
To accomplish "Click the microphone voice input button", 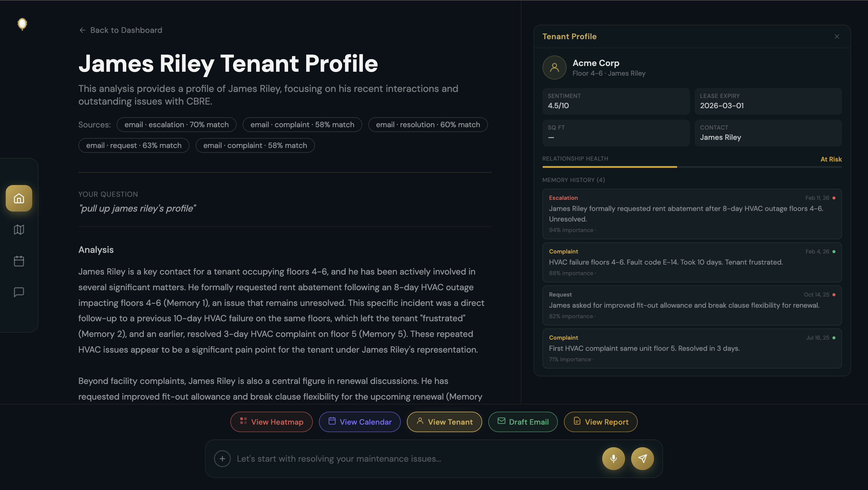I will pyautogui.click(x=613, y=458).
